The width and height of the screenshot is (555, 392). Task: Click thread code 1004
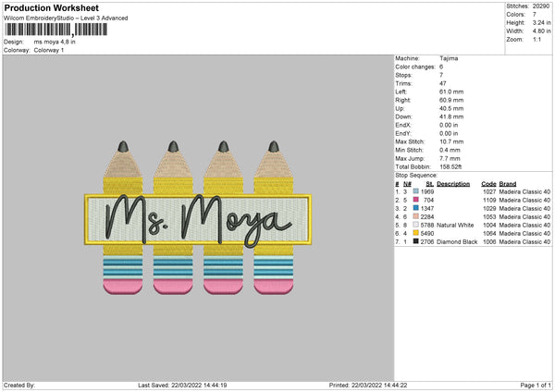[489, 225]
